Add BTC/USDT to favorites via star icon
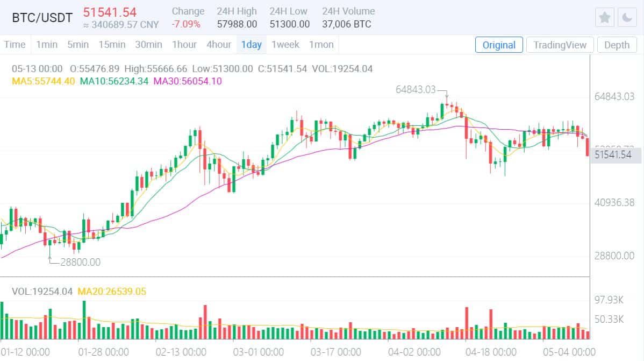The width and height of the screenshot is (644, 361). [x=604, y=17]
